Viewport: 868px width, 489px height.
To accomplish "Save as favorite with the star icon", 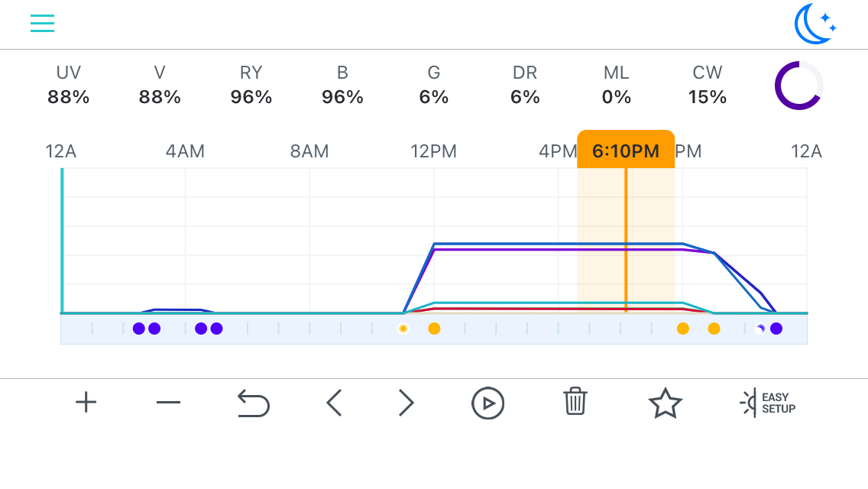I will (x=665, y=403).
